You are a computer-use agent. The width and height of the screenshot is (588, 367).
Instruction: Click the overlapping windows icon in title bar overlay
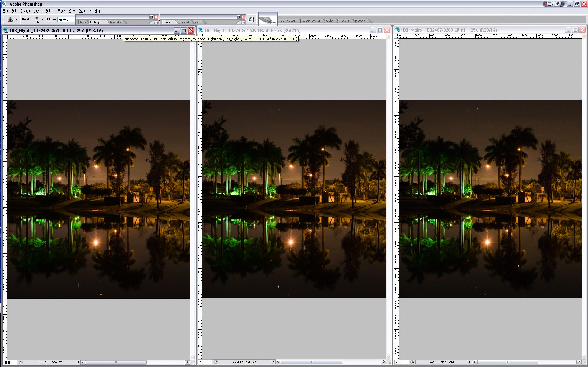coord(557,4)
